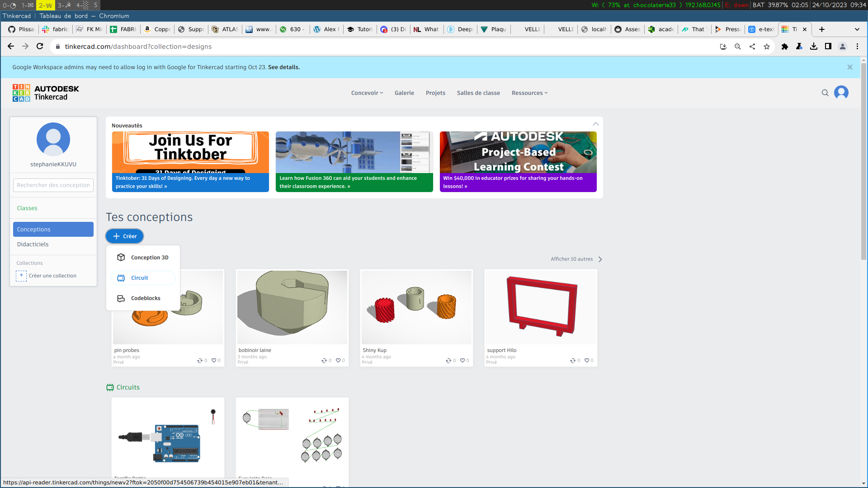Open the support Hilo design thumbnail

(x=541, y=307)
